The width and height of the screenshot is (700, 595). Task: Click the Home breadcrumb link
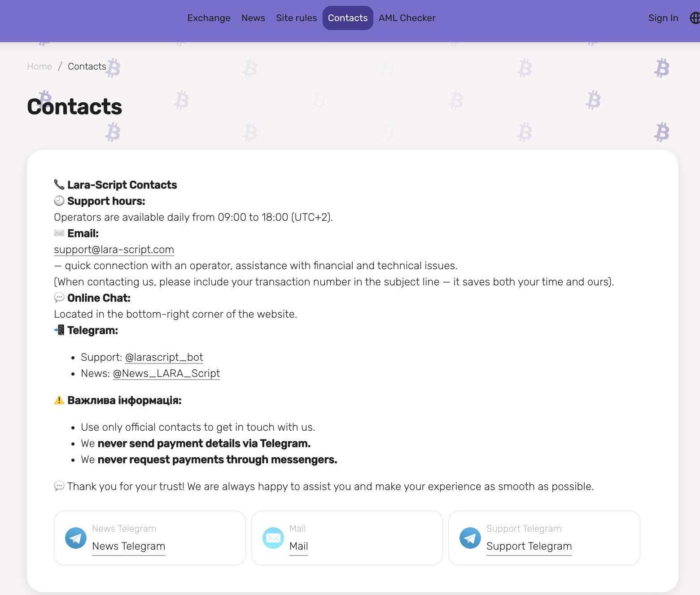point(39,66)
